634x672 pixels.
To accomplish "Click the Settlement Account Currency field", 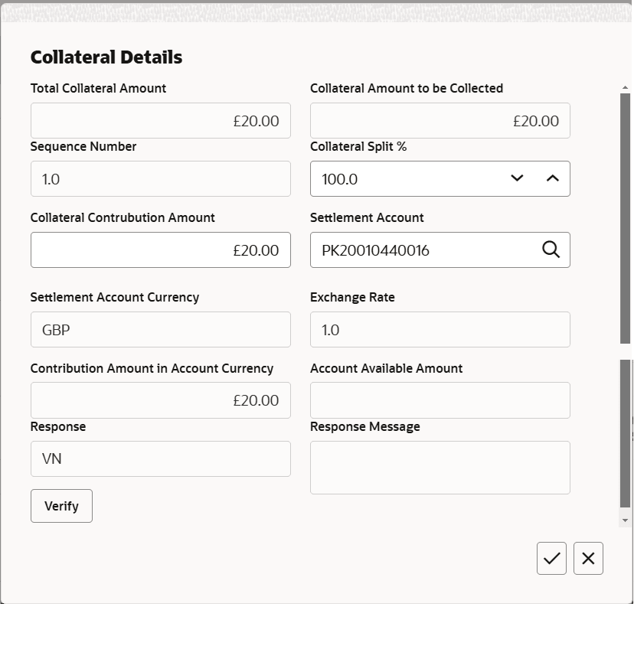I will click(x=160, y=330).
